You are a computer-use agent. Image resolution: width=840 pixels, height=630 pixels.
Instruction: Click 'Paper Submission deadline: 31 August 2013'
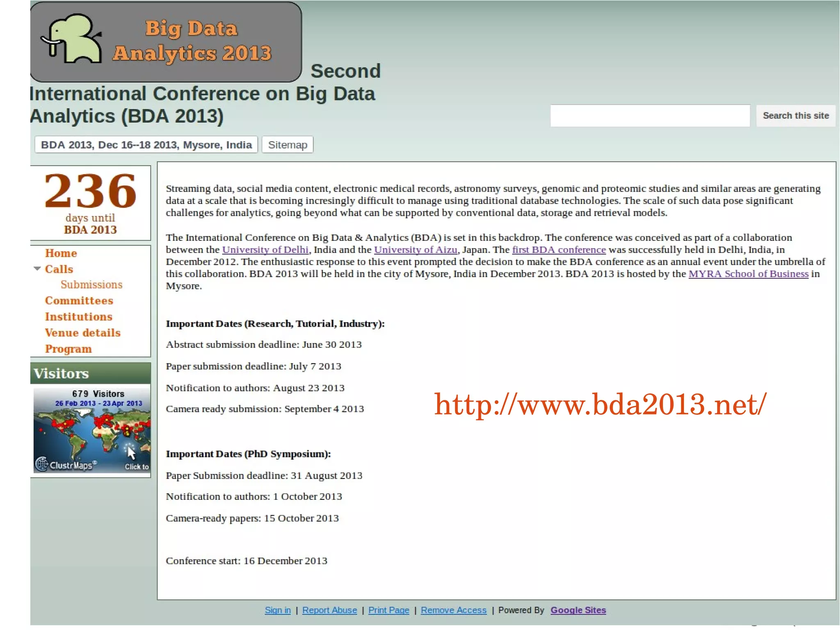(264, 476)
